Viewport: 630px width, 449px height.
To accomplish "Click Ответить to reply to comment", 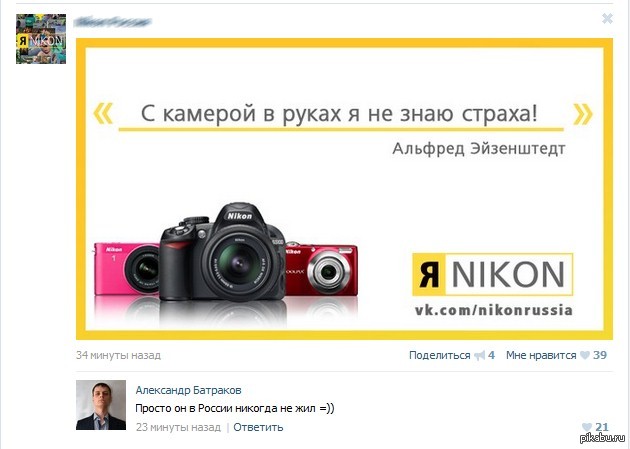I will pos(258,427).
